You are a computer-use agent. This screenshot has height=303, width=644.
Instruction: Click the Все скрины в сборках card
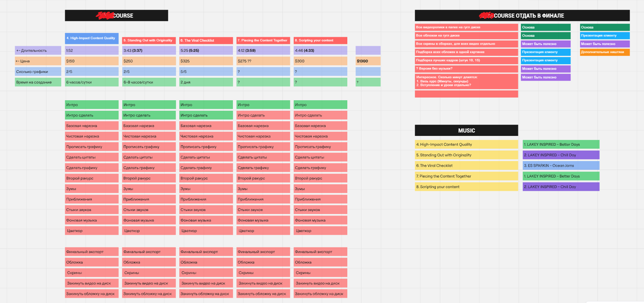coord(466,44)
